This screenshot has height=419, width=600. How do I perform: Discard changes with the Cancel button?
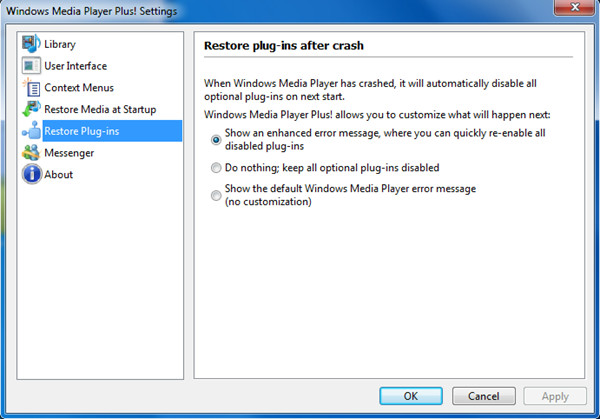[484, 396]
